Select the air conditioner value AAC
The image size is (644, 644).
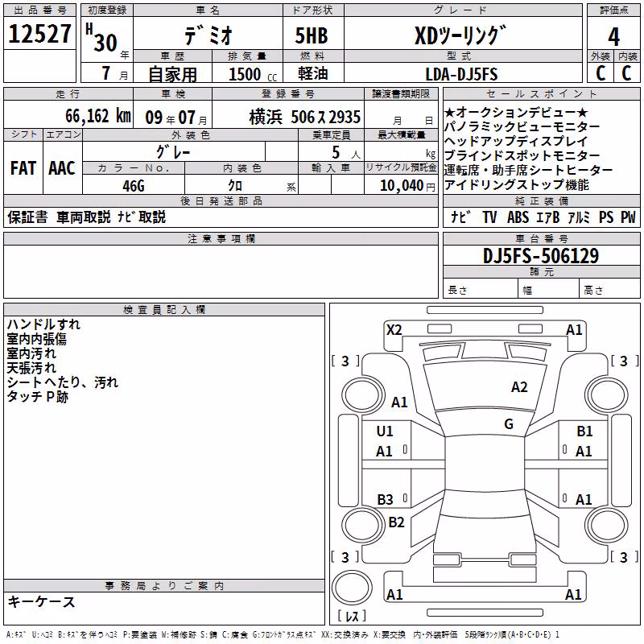tap(62, 168)
